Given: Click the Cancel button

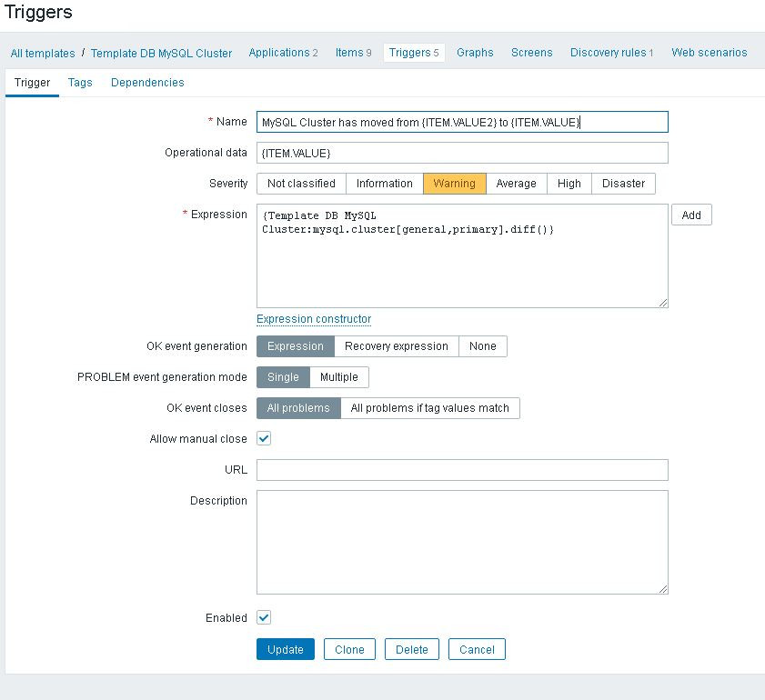Looking at the screenshot, I should coord(477,649).
